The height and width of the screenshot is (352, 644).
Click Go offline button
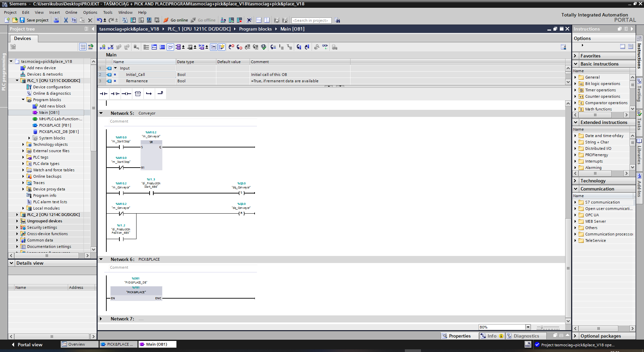coord(203,20)
